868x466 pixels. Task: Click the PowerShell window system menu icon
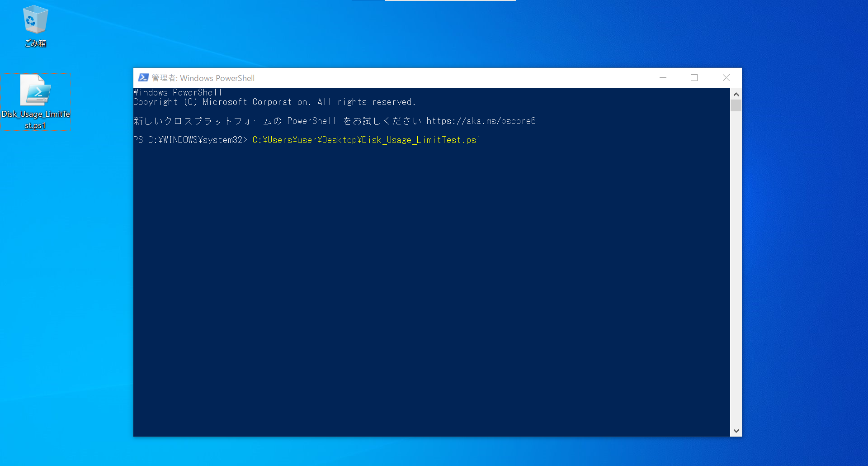(x=143, y=77)
